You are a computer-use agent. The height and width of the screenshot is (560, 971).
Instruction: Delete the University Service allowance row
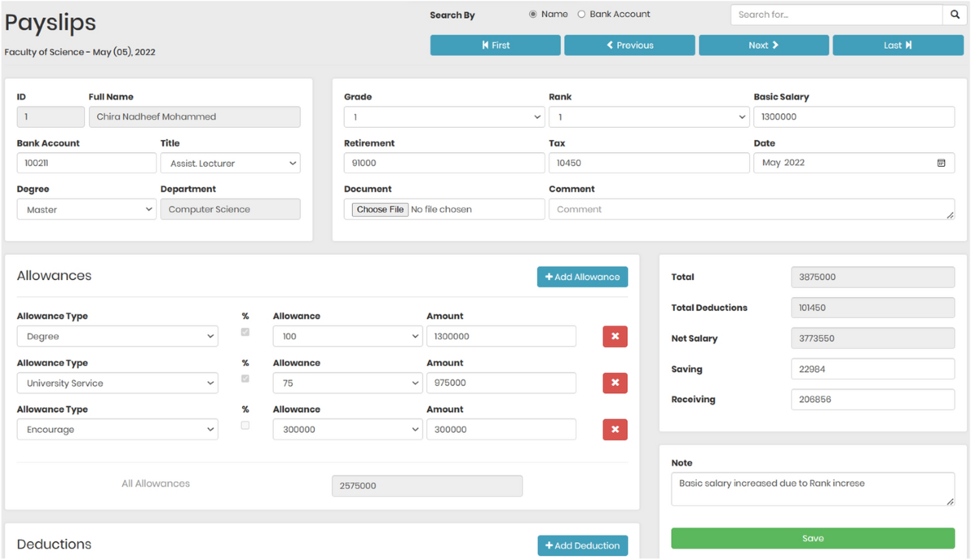click(615, 383)
